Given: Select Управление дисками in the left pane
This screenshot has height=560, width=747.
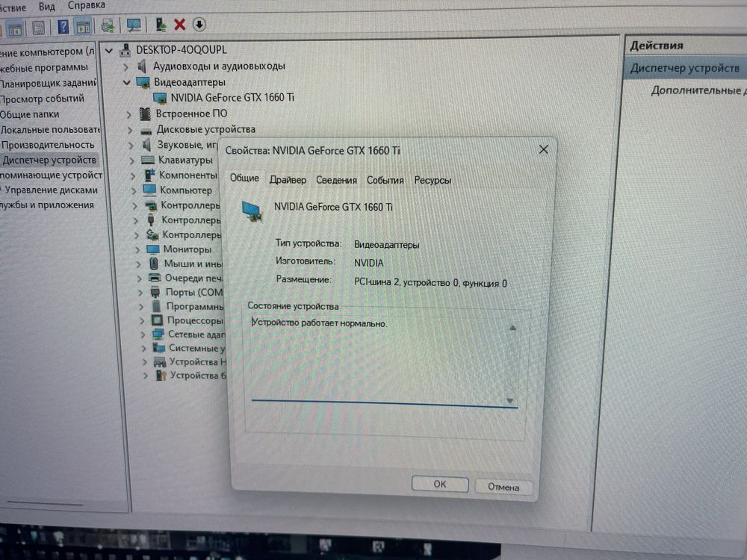Looking at the screenshot, I should point(51,190).
